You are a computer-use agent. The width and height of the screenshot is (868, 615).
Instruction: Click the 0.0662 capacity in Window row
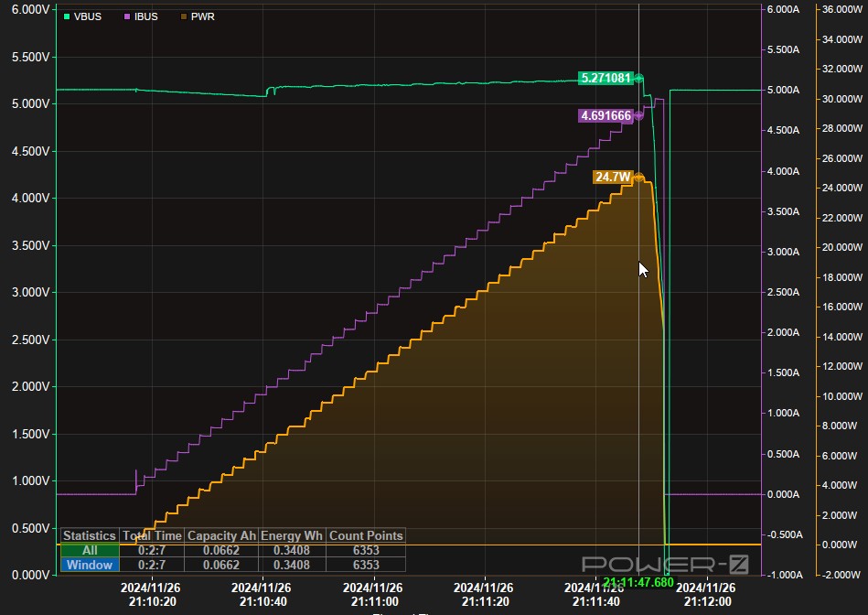(221, 565)
